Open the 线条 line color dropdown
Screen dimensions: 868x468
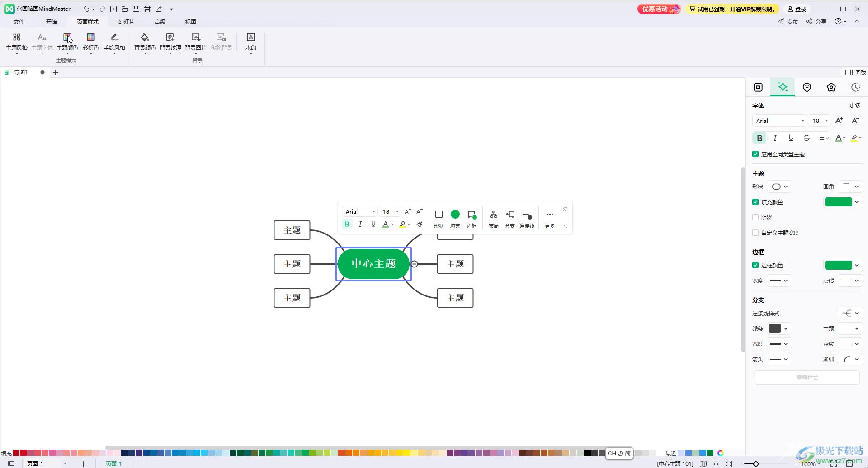(779, 328)
